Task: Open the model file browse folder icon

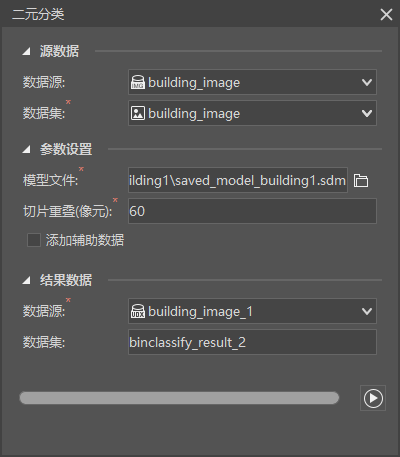Action: click(x=361, y=180)
